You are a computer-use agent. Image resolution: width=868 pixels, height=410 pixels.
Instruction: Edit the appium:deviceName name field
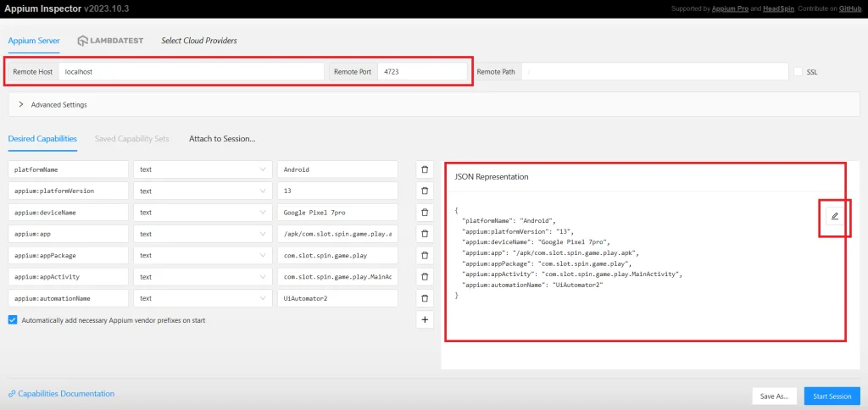point(68,213)
